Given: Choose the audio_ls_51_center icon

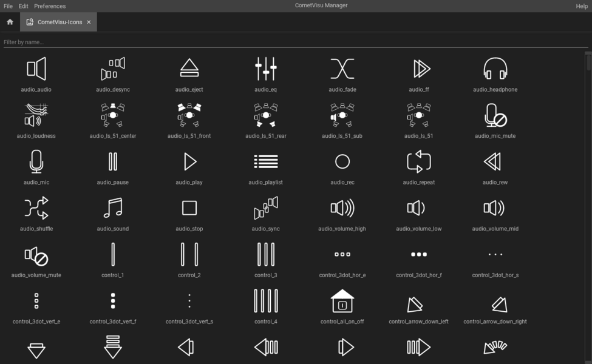Looking at the screenshot, I should 113,115.
